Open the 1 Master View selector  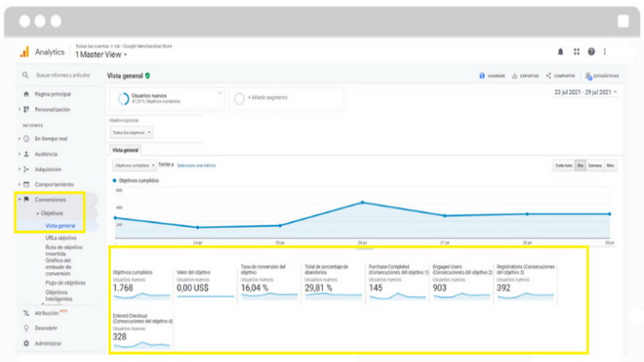[101, 55]
